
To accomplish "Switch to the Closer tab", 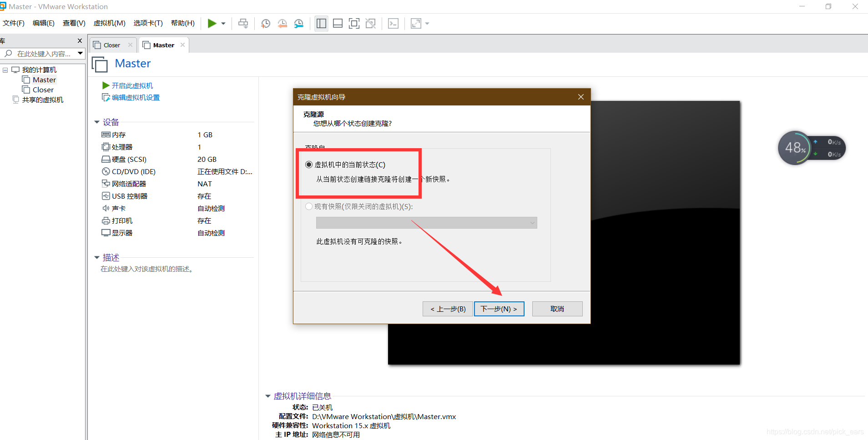I will tap(112, 45).
